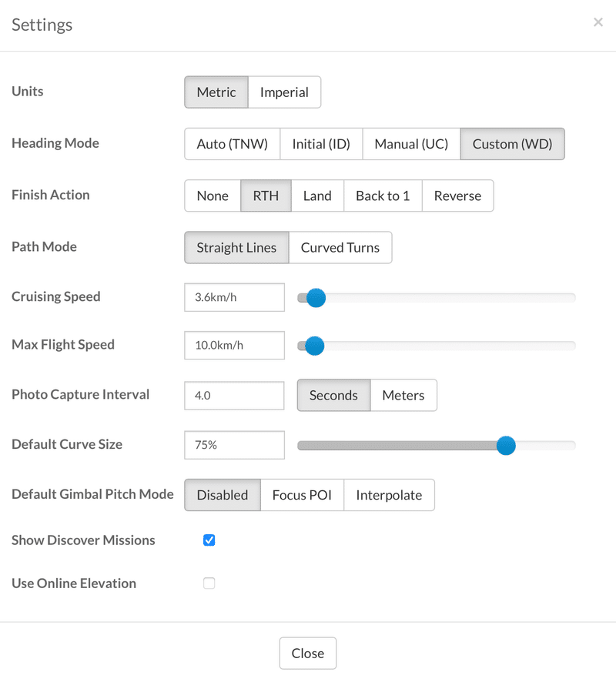Uncheck Show Discover Missions
Viewport: 616px width, 682px height.
209,540
